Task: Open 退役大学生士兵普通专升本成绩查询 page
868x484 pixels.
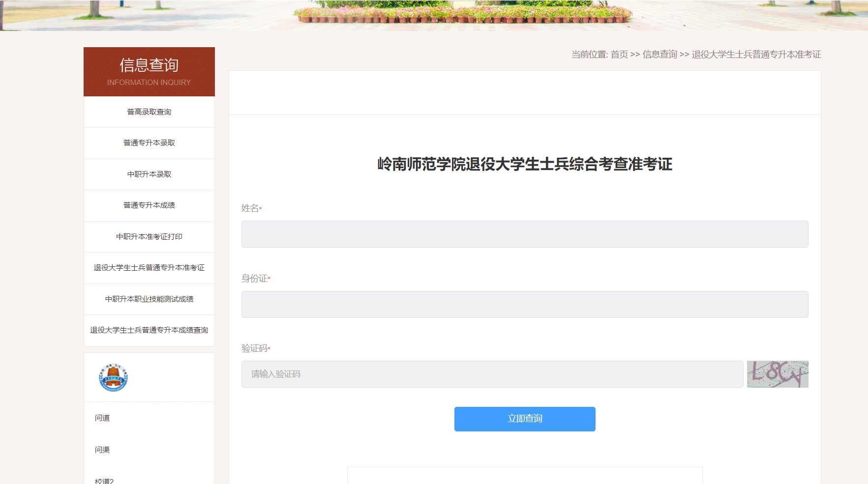Action: tap(149, 330)
